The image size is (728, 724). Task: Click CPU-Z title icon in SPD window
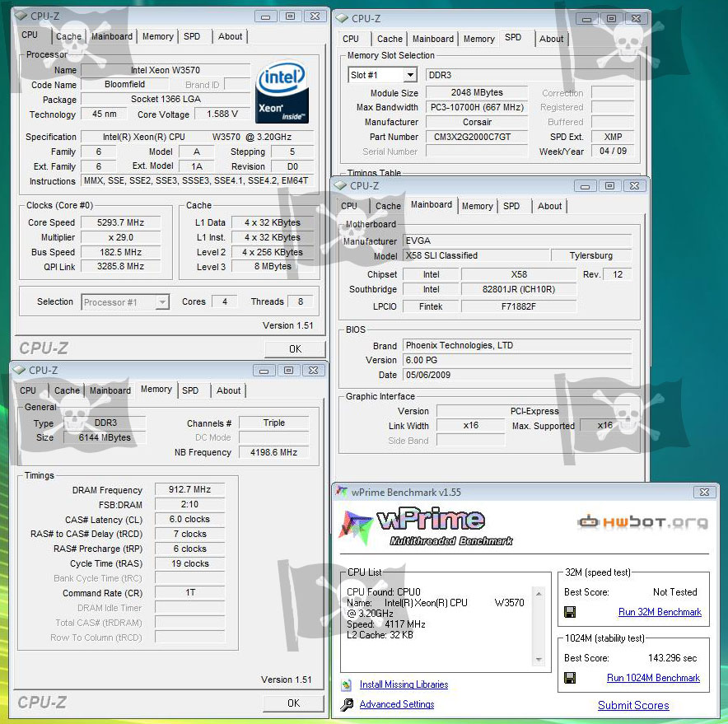[x=343, y=19]
